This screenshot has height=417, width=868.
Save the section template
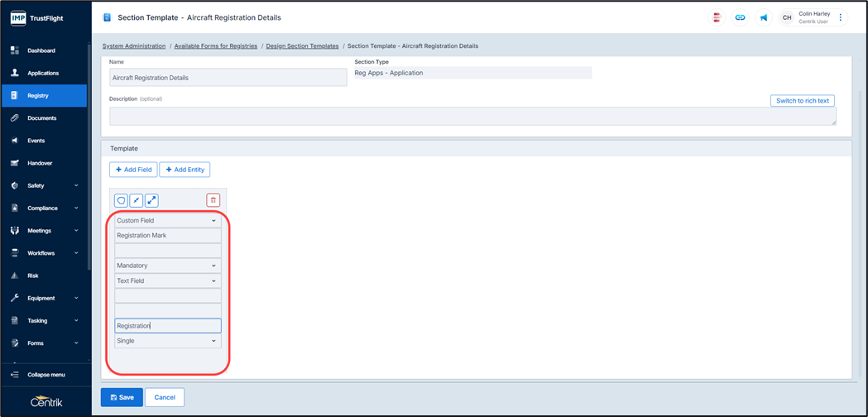(122, 397)
